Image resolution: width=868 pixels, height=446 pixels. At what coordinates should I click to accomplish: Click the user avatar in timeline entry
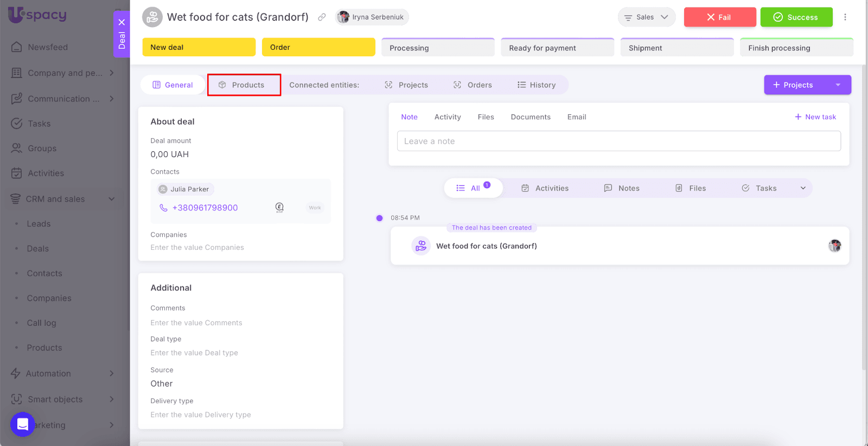click(x=834, y=246)
